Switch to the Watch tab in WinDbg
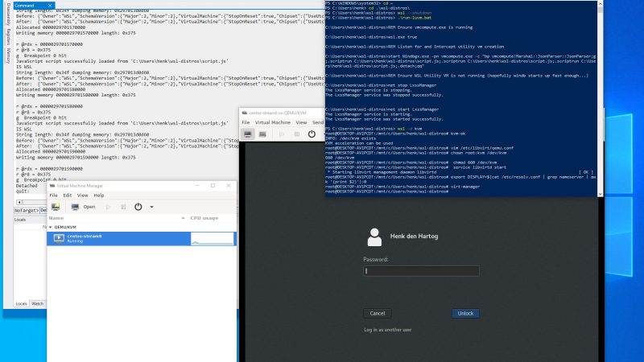The image size is (644, 362). tap(37, 303)
